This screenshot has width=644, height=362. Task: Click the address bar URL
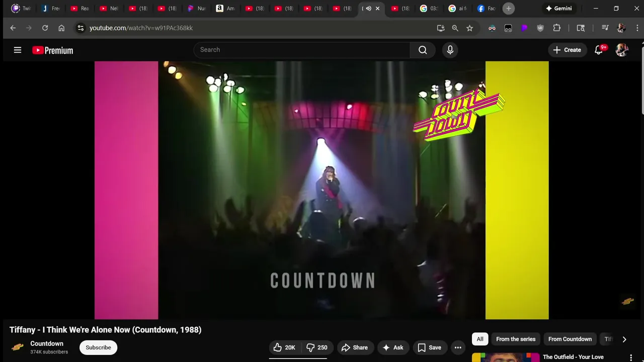pos(141,28)
